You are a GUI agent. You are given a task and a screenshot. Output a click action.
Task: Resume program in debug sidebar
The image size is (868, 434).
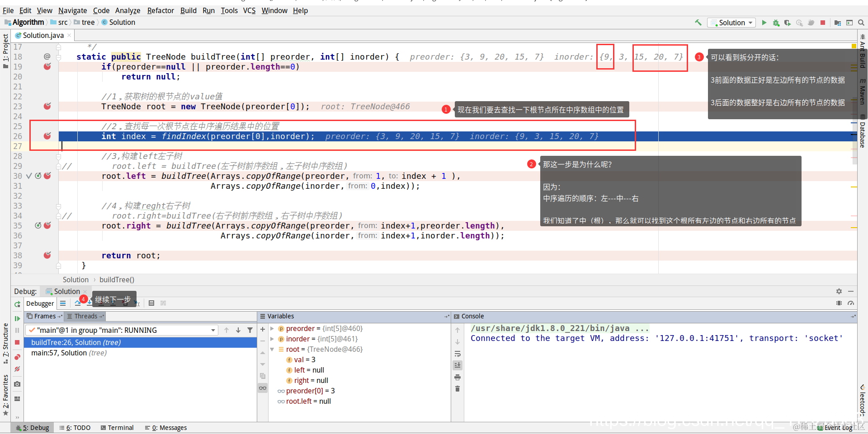(x=17, y=318)
